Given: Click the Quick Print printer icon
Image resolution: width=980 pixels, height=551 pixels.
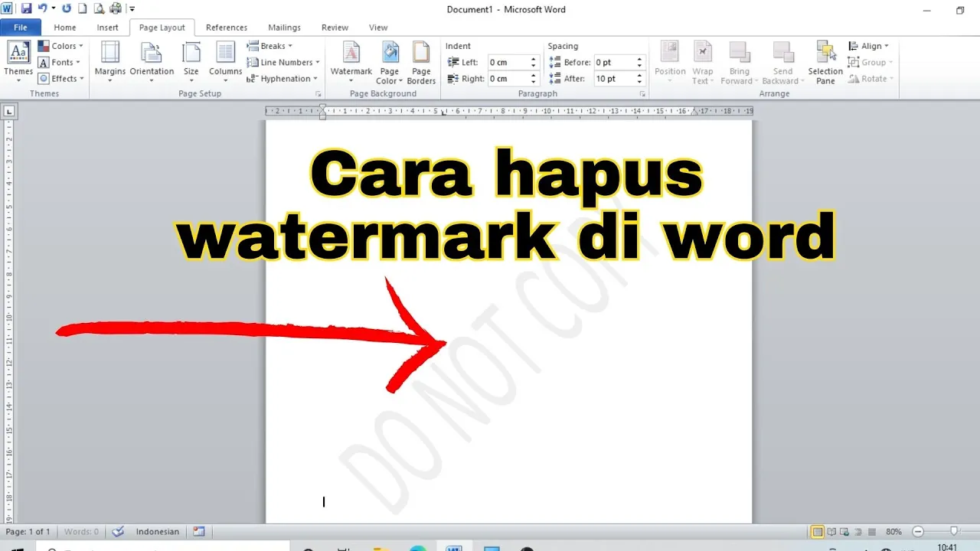Looking at the screenshot, I should (x=116, y=8).
